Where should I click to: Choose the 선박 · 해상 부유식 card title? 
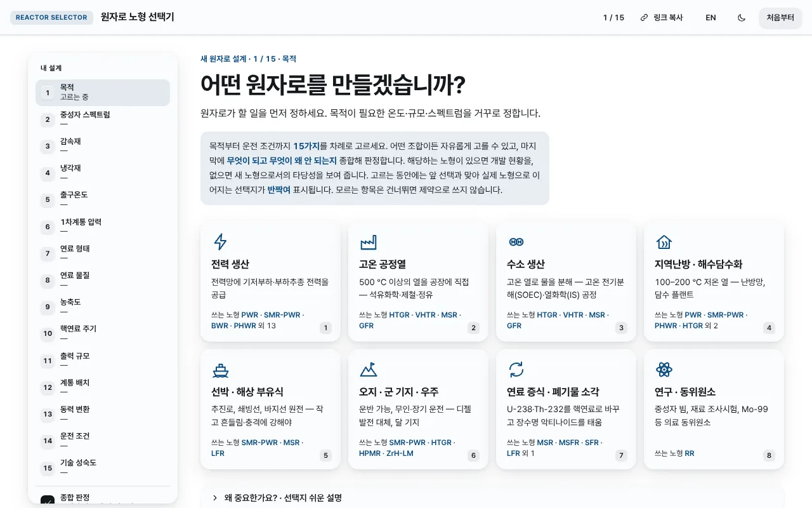click(x=247, y=392)
